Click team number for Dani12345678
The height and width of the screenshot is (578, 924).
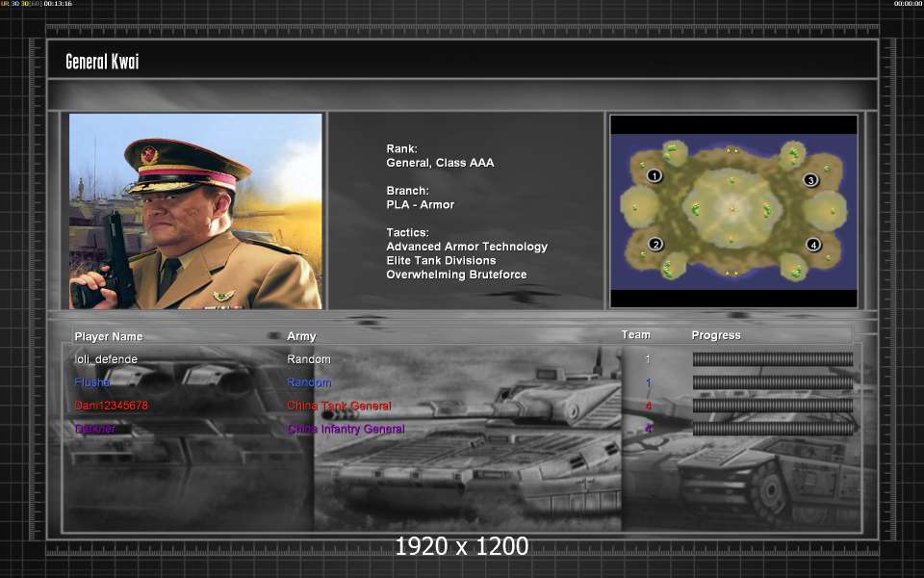648,406
